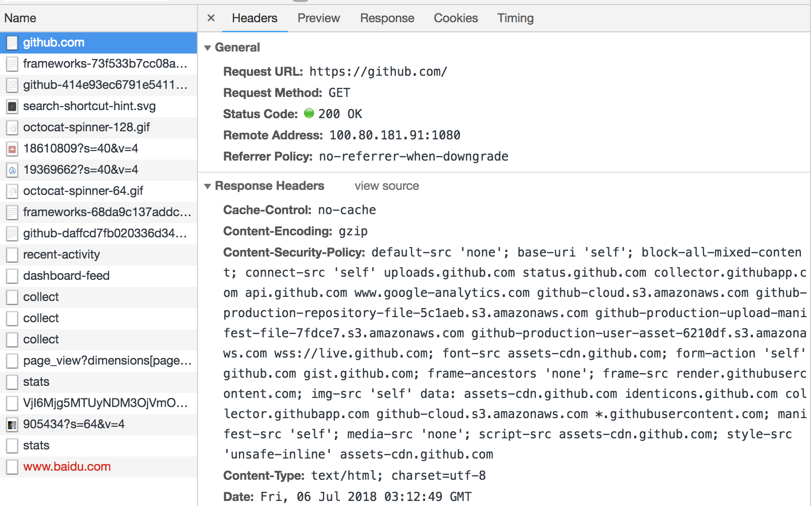Image resolution: width=812 pixels, height=506 pixels.
Task: Collapse the General section
Action: click(x=208, y=48)
